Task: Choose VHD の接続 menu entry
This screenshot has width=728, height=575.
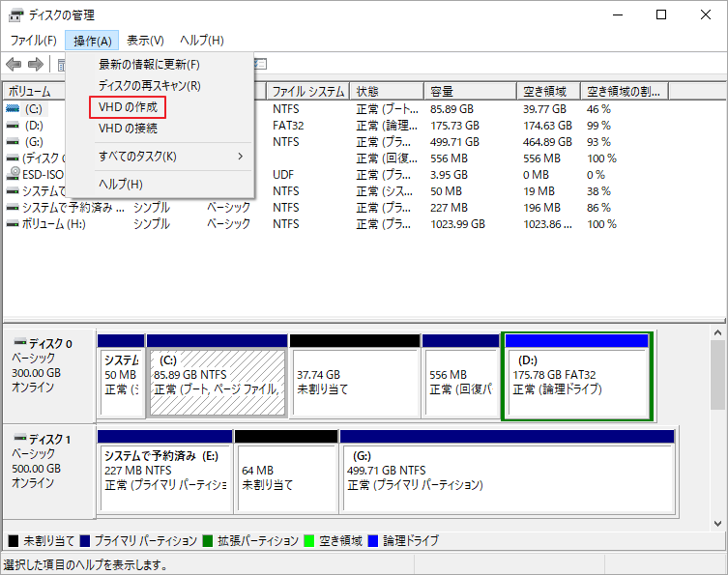Action: point(128,128)
